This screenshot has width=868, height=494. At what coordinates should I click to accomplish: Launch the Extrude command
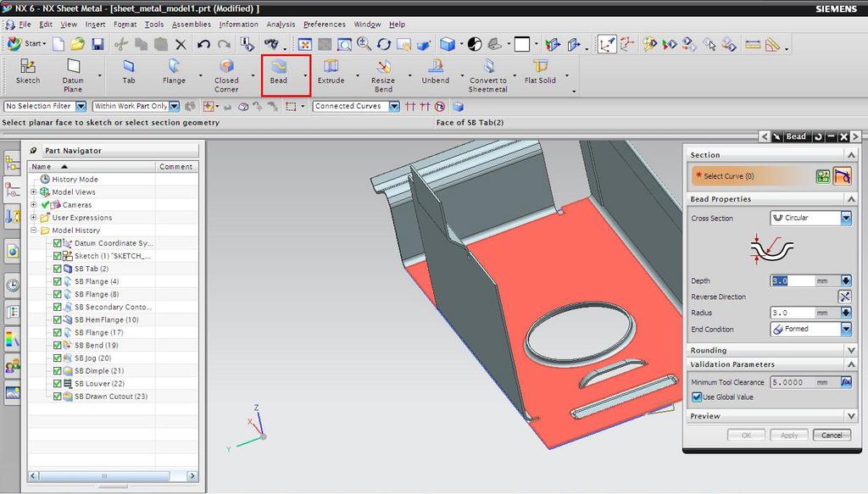click(331, 73)
